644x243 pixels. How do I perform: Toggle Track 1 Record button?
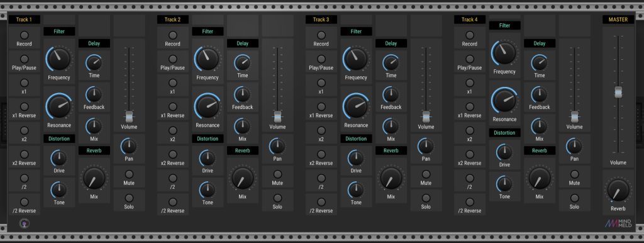(x=25, y=35)
